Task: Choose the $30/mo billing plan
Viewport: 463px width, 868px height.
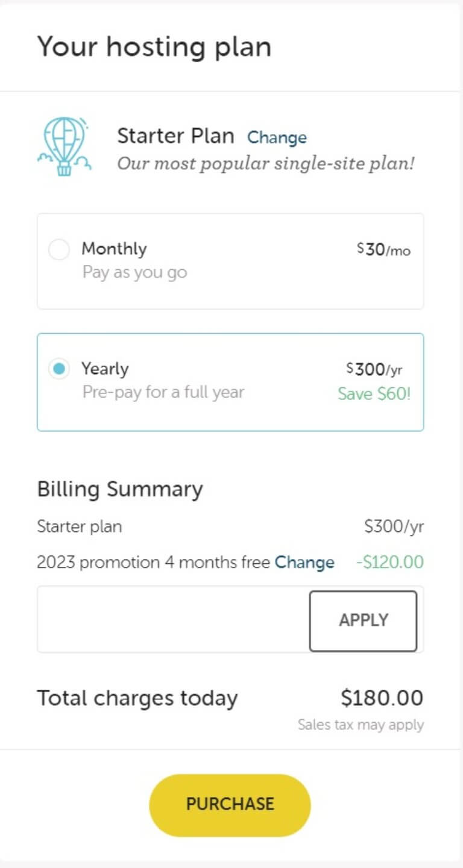Action: tap(383, 249)
